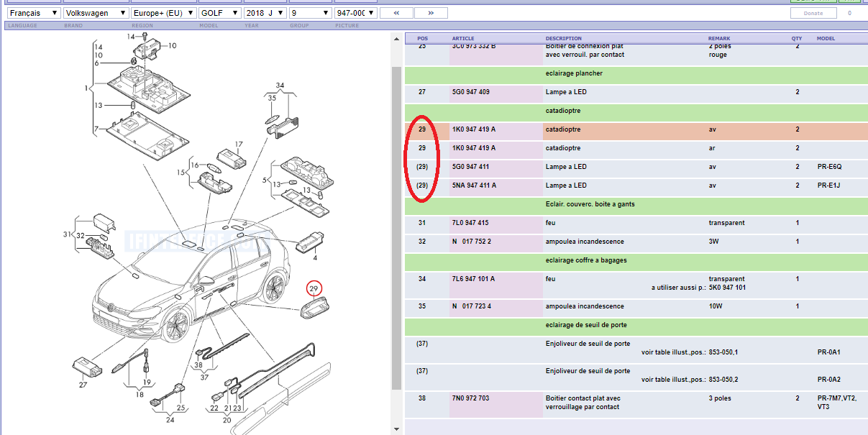This screenshot has height=435, width=868.
Task: Click 'PR-E6Q' model code
Action: pos(829,167)
